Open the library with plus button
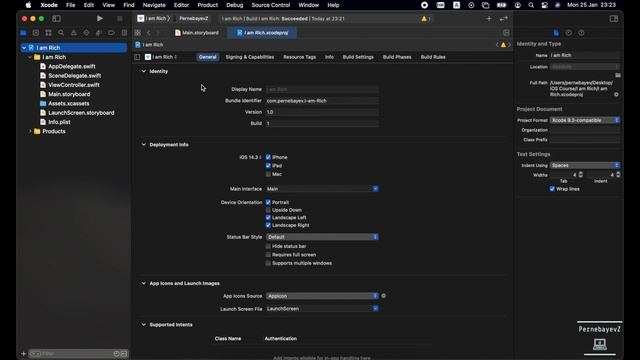 click(x=489, y=18)
